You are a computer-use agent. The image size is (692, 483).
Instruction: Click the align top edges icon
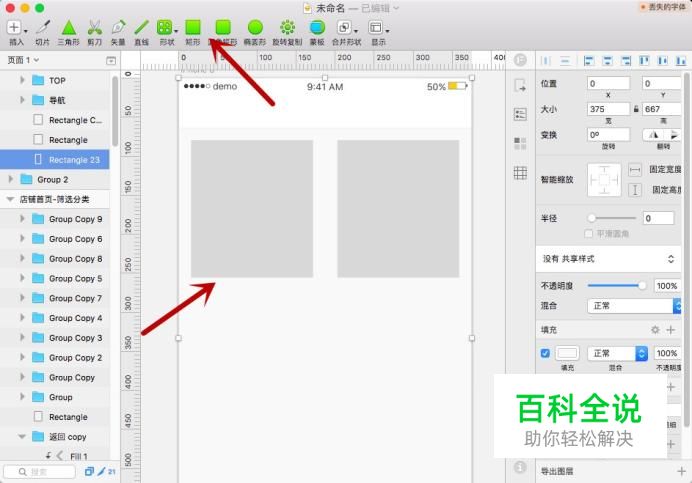(644, 61)
